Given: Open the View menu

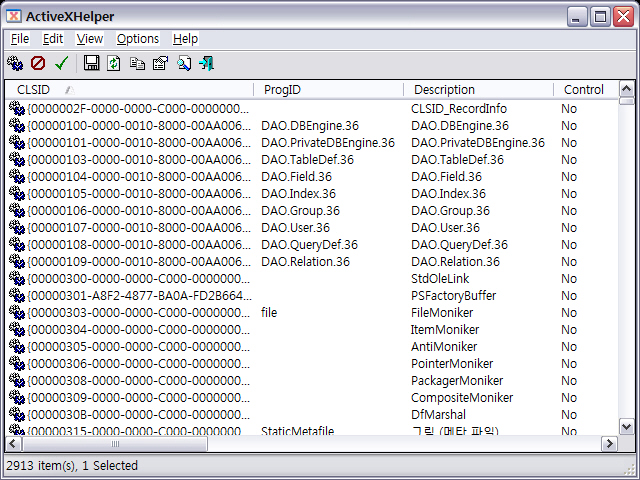Looking at the screenshot, I should pyautogui.click(x=90, y=39).
